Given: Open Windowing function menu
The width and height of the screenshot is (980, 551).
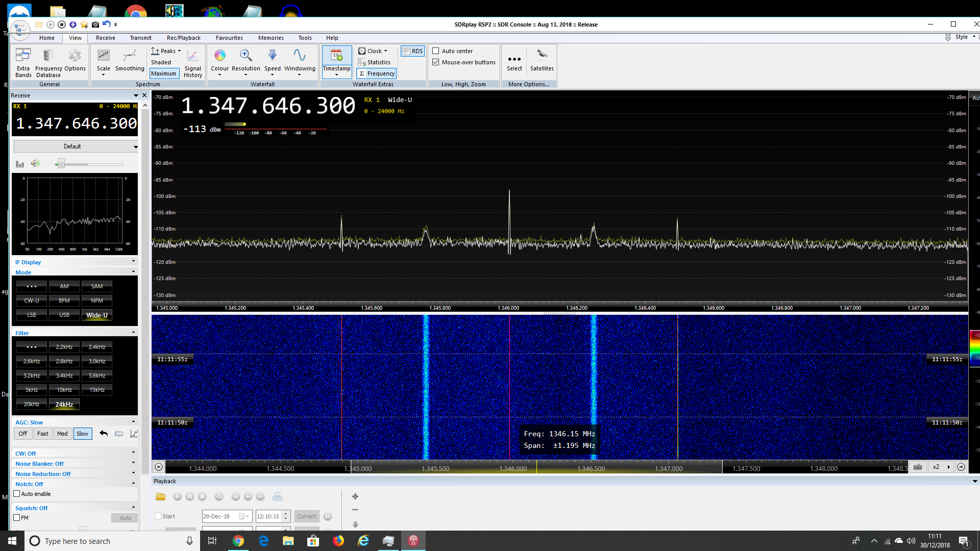Looking at the screenshot, I should [x=300, y=63].
